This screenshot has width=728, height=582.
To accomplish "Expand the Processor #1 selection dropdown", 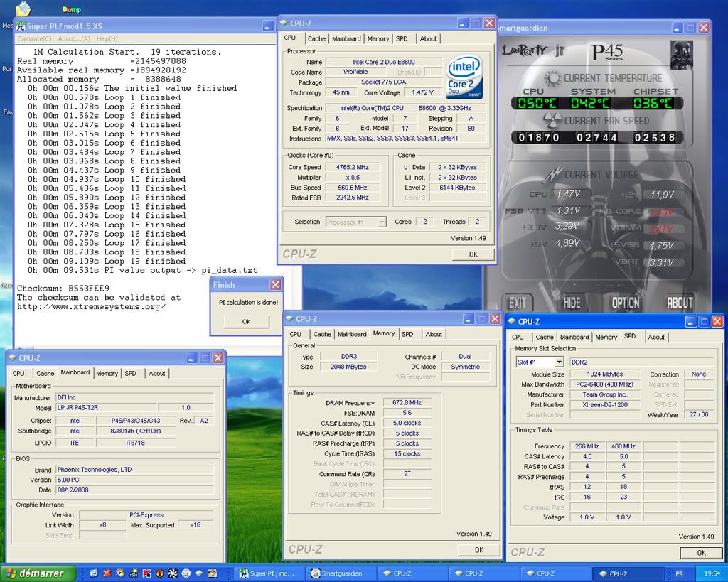I will pos(381,222).
